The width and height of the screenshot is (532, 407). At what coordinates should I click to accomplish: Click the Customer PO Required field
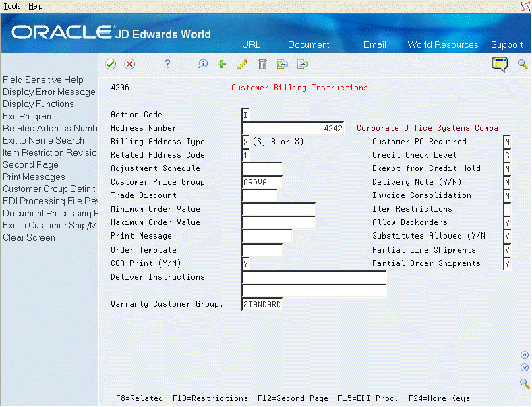[507, 142]
